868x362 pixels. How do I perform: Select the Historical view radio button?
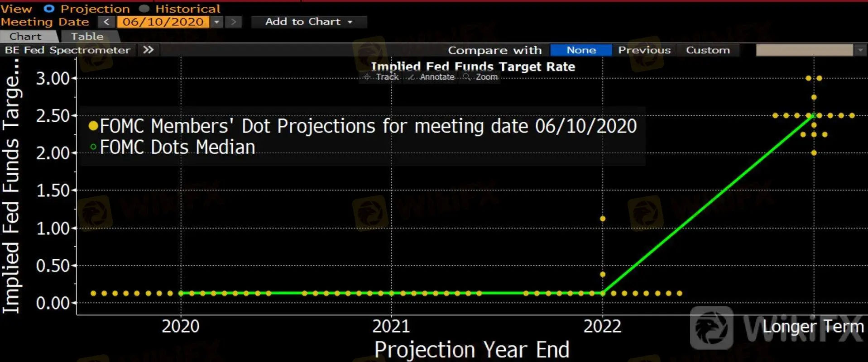[x=144, y=9]
